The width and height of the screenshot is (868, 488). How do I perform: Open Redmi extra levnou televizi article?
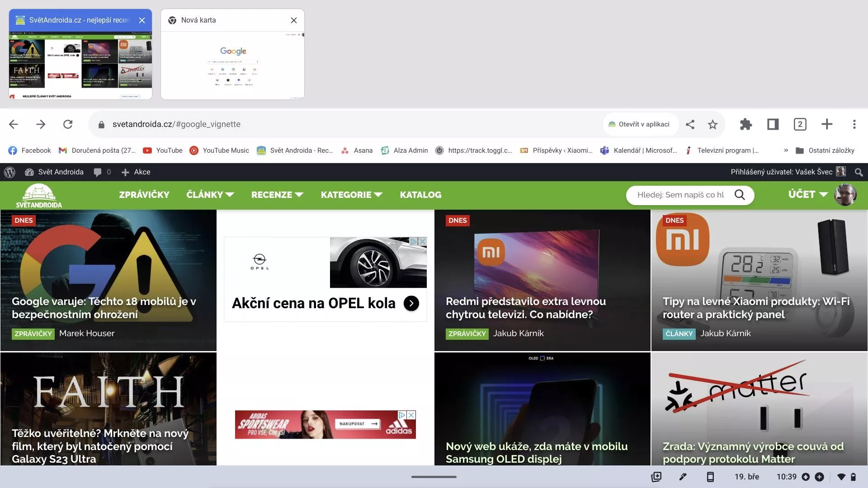click(x=526, y=308)
